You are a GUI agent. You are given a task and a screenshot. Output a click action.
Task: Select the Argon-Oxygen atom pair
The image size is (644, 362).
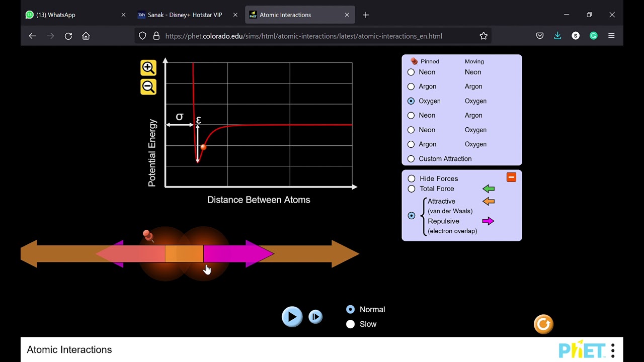tap(411, 144)
